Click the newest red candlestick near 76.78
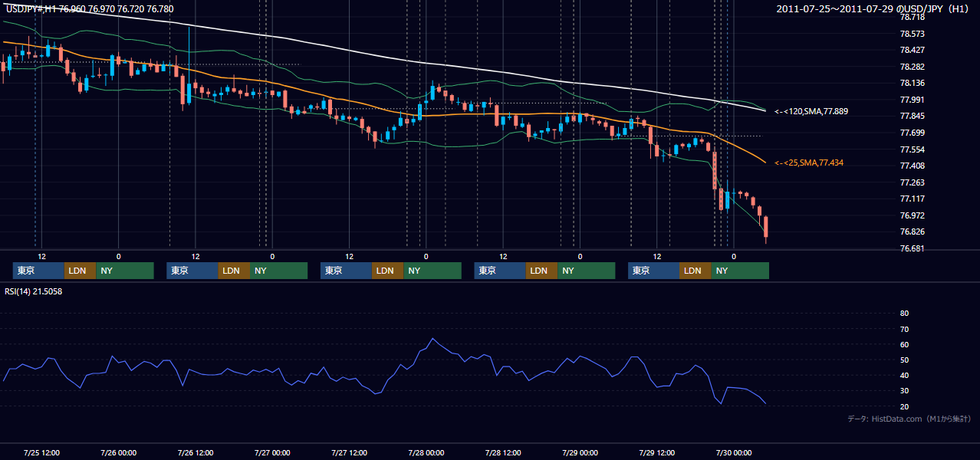Viewport: 980px width, 460px height. pyautogui.click(x=766, y=228)
